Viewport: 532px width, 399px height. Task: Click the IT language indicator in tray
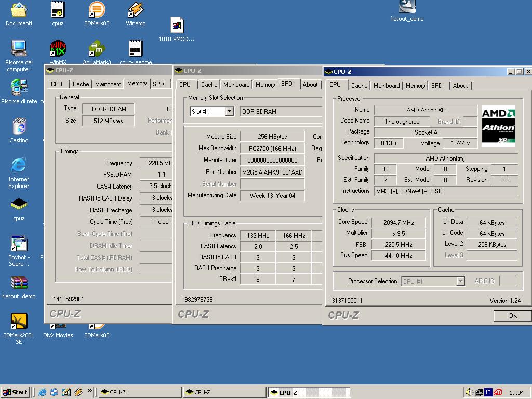coord(488,393)
